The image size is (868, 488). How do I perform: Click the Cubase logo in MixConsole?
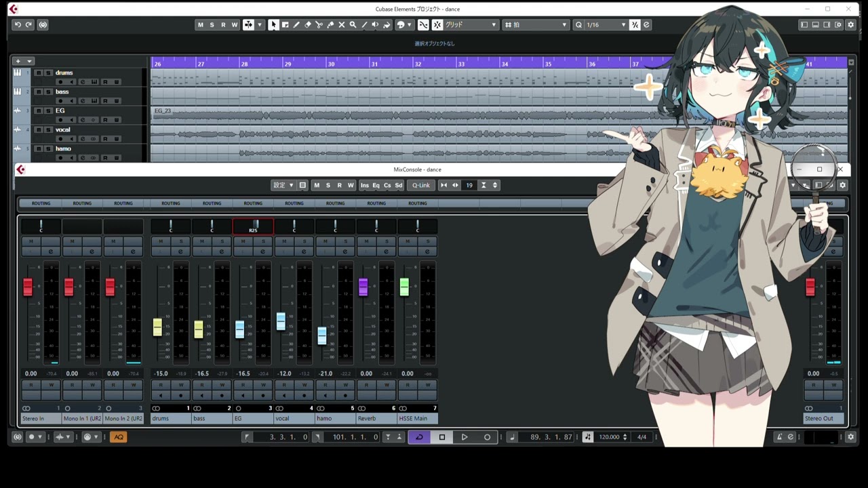20,169
